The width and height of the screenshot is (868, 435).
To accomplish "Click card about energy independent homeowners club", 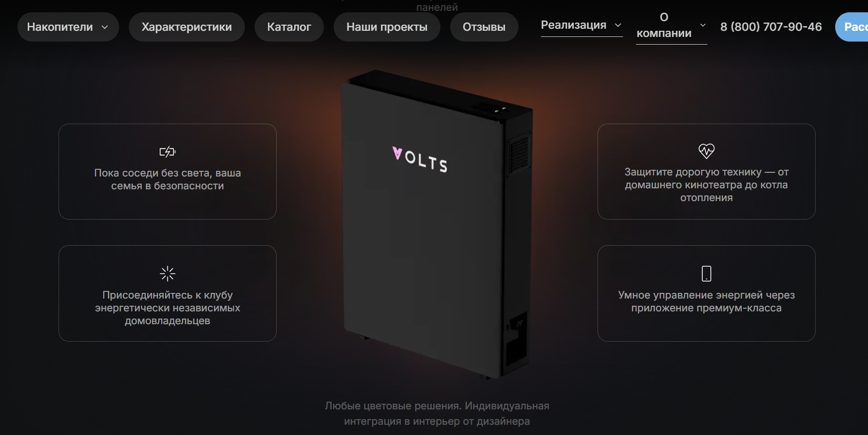I will [167, 293].
